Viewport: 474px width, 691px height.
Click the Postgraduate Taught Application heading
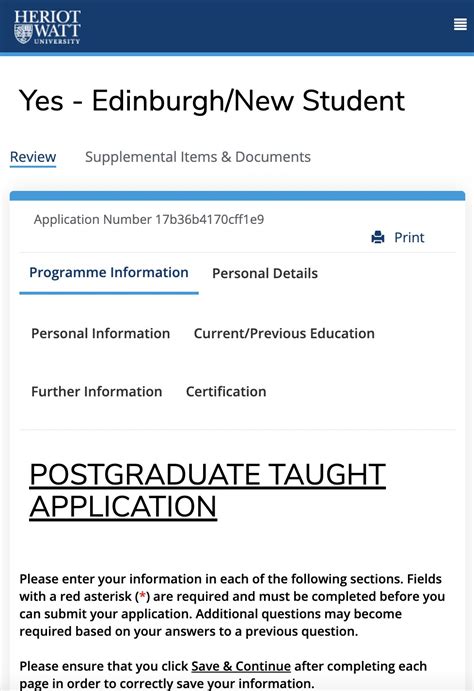[x=207, y=490]
